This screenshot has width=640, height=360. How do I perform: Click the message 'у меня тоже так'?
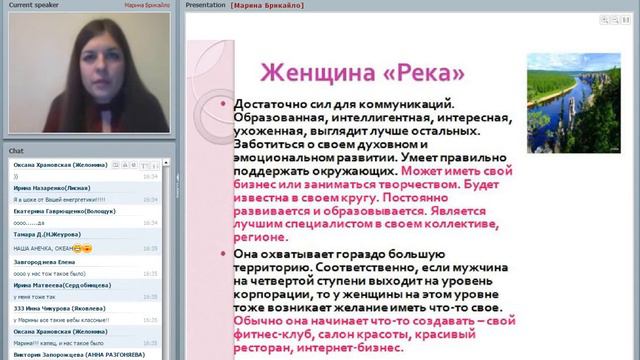click(x=34, y=297)
